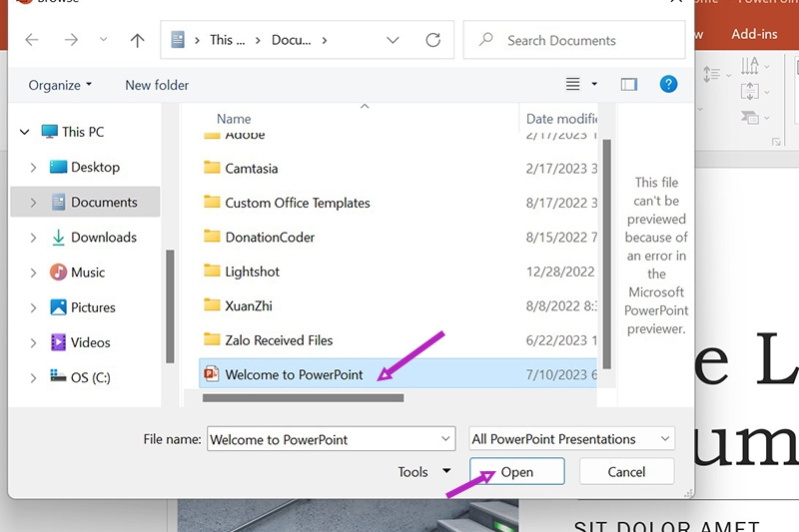
Task: Open address bar previous locations dropdown
Action: (x=393, y=40)
